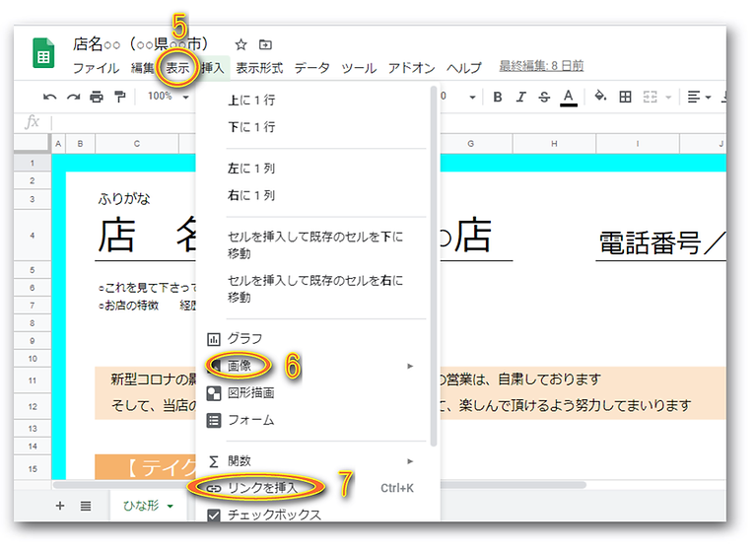
Task: Click the undo arrow
Action: pyautogui.click(x=49, y=97)
